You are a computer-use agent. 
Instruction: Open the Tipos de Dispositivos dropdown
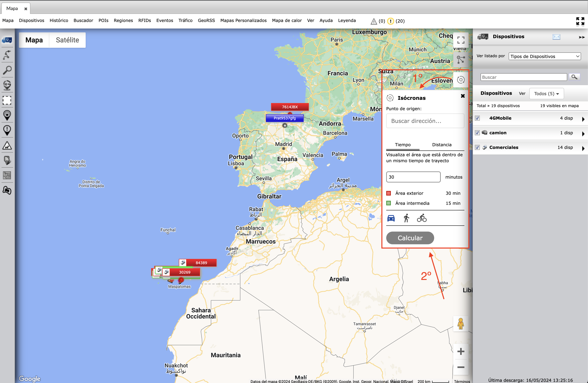[x=544, y=56]
